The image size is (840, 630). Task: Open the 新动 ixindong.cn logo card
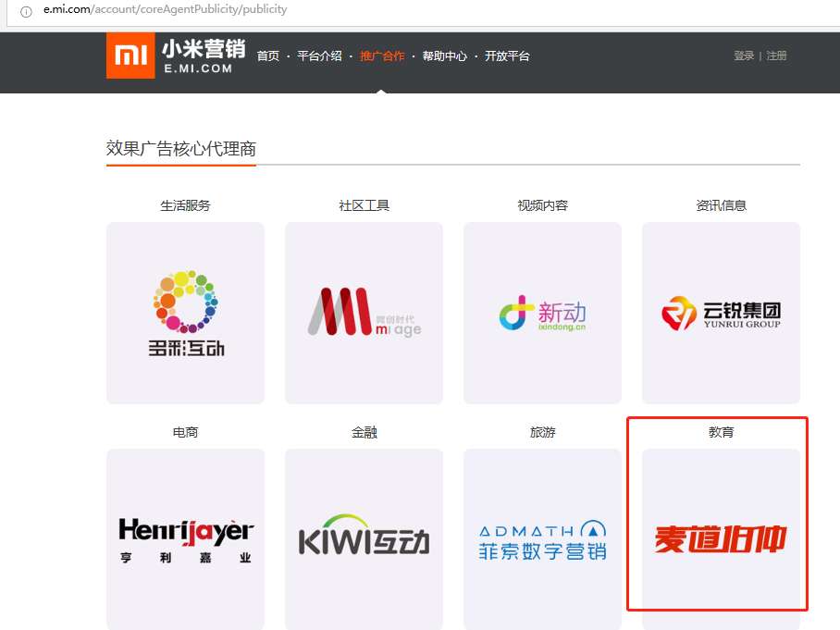[542, 312]
